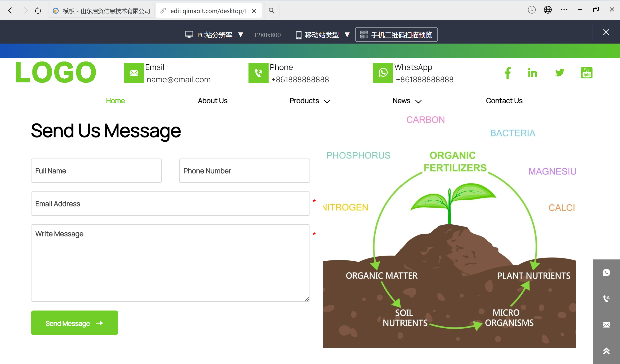Click the floating sidebar WhatsApp icon

[606, 273]
